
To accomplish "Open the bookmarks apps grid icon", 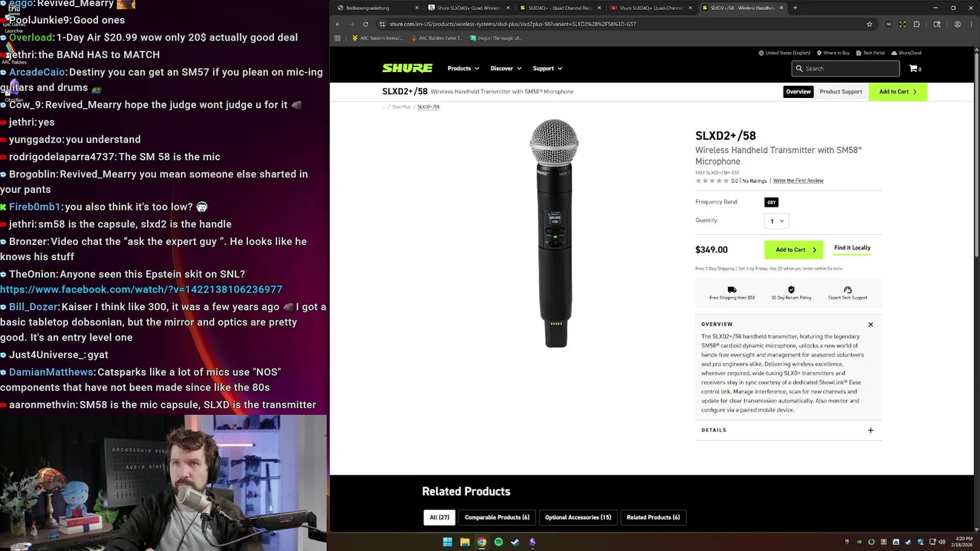I will pos(338,37).
